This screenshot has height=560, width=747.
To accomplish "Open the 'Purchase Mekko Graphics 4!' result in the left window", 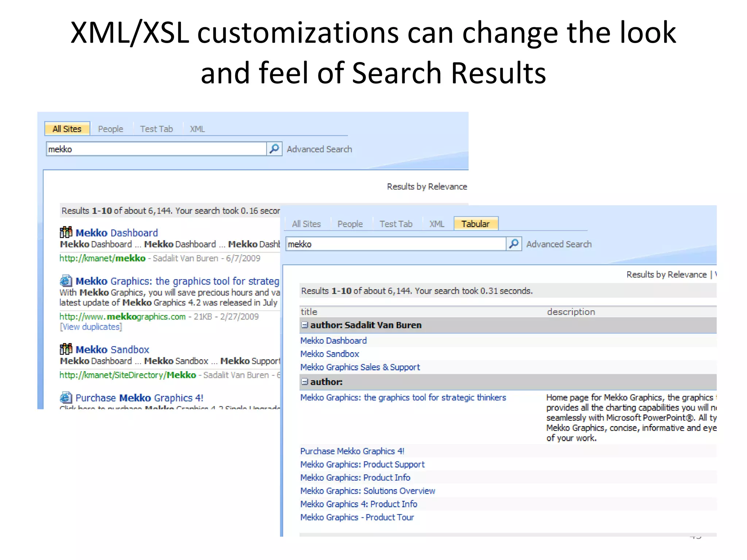I will [x=139, y=398].
